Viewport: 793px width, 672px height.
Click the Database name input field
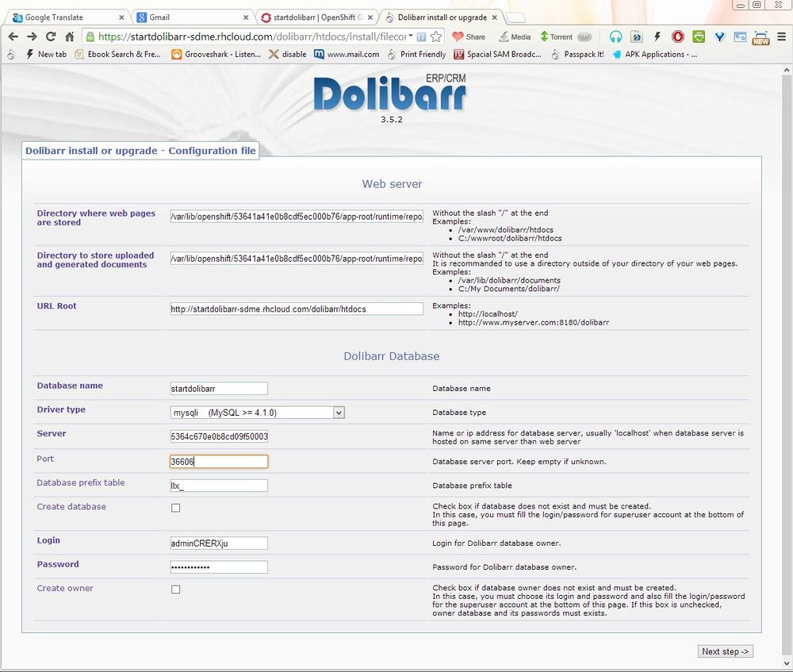[217, 388]
